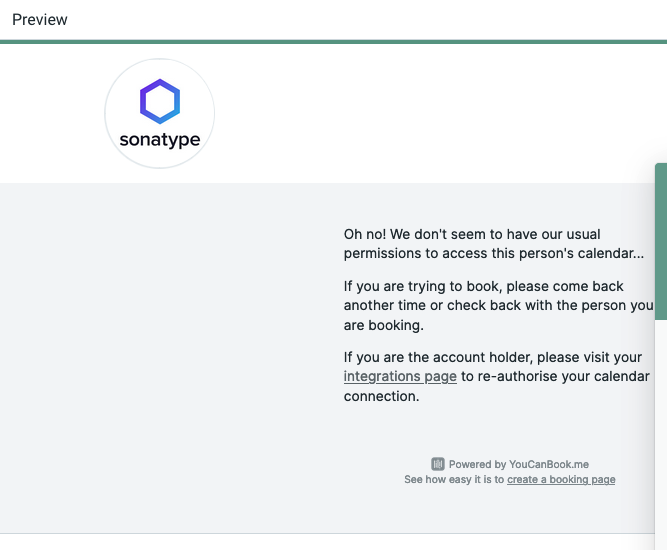Click the green line under Preview header

click(x=334, y=42)
